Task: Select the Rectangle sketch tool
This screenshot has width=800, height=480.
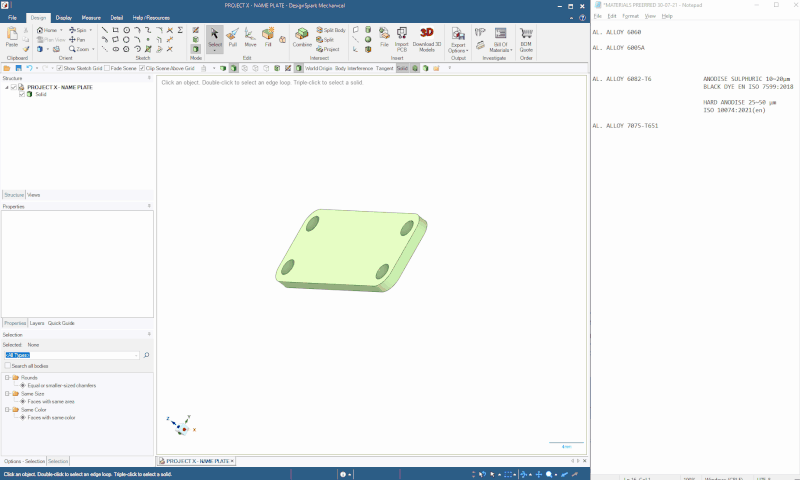Action: [115, 30]
